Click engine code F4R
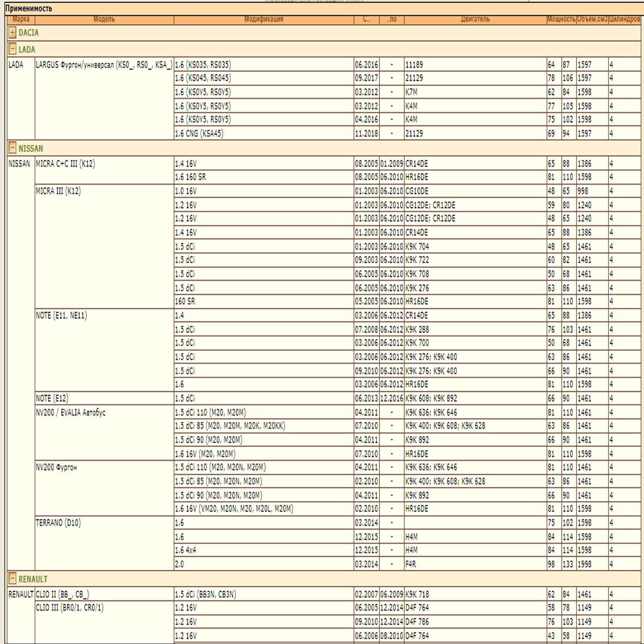 point(411,564)
